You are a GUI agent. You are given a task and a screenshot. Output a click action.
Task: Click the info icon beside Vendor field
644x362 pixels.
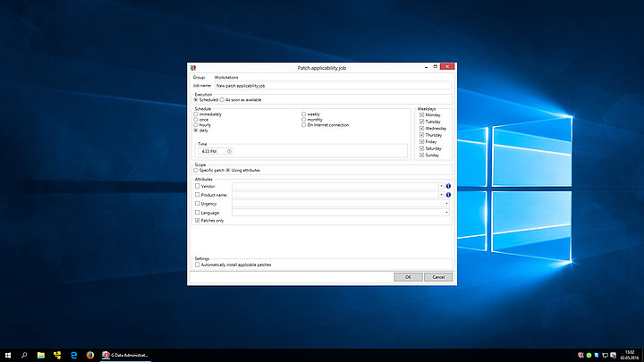point(448,186)
